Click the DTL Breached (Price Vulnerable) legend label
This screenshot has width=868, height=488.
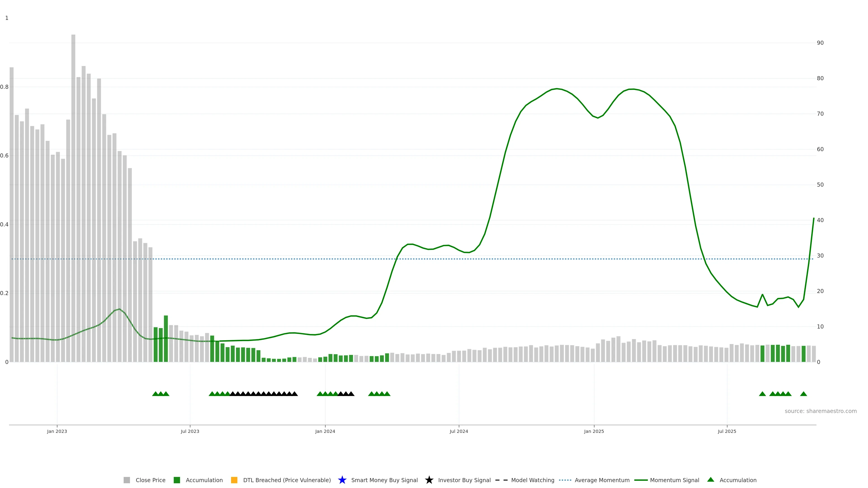tap(287, 480)
